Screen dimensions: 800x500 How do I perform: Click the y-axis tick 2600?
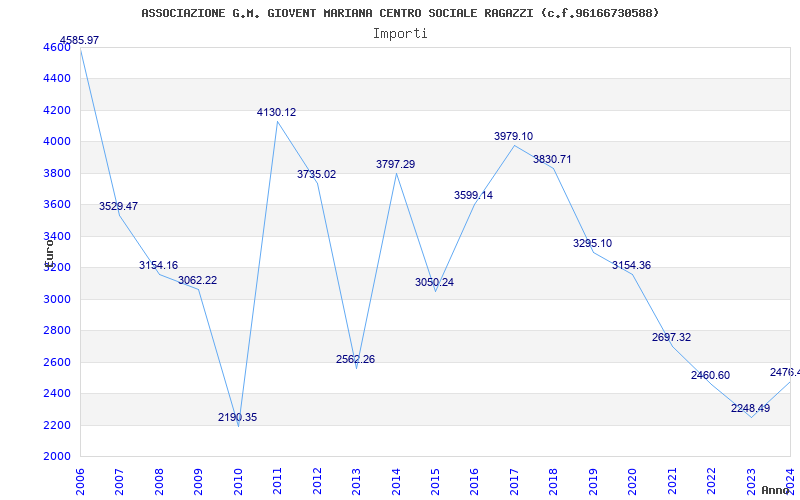[57, 362]
